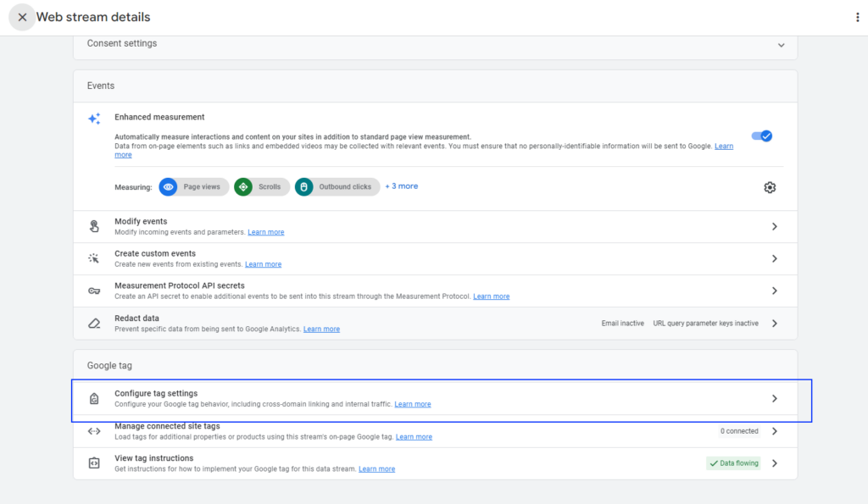868x504 pixels.
Task: Select the Outbound clicks chip icon
Action: pos(303,187)
